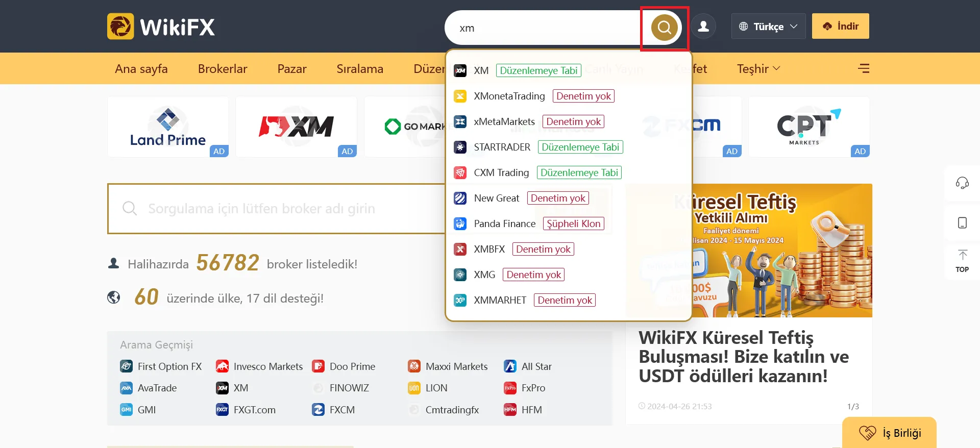Screen dimensions: 980x448
Task: Open All Star from search history
Action: coord(528,366)
